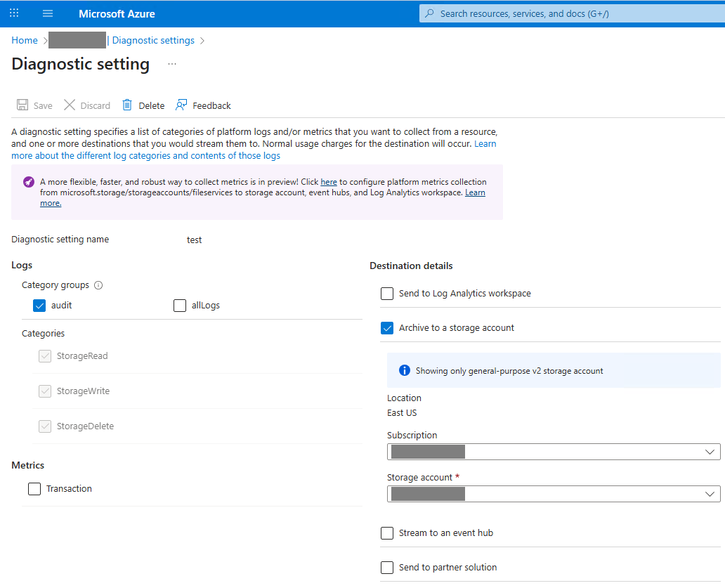Click the 'here' link in preview banner
The image size is (725, 588).
coord(329,182)
